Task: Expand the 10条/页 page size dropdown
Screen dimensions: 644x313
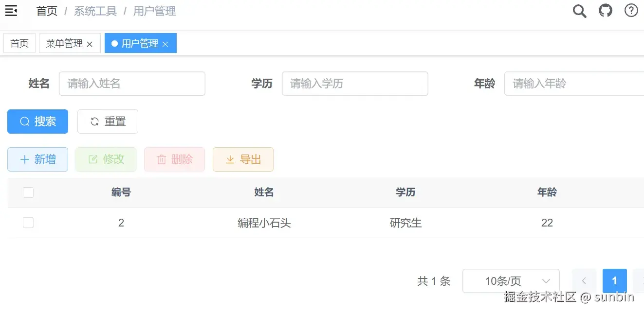Action: pyautogui.click(x=511, y=281)
